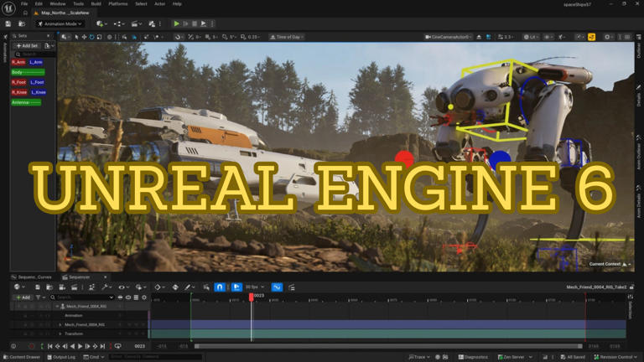Click the timeline range scrollbar

[x=388, y=346]
